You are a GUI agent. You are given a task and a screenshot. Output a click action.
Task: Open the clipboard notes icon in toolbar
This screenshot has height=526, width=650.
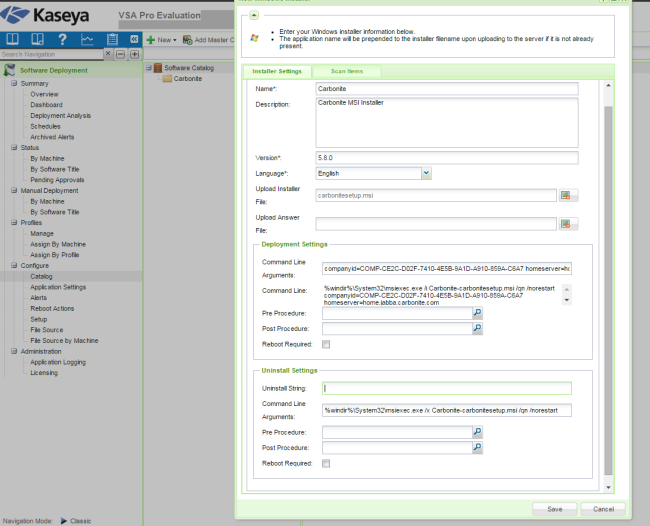pyautogui.click(x=112, y=39)
